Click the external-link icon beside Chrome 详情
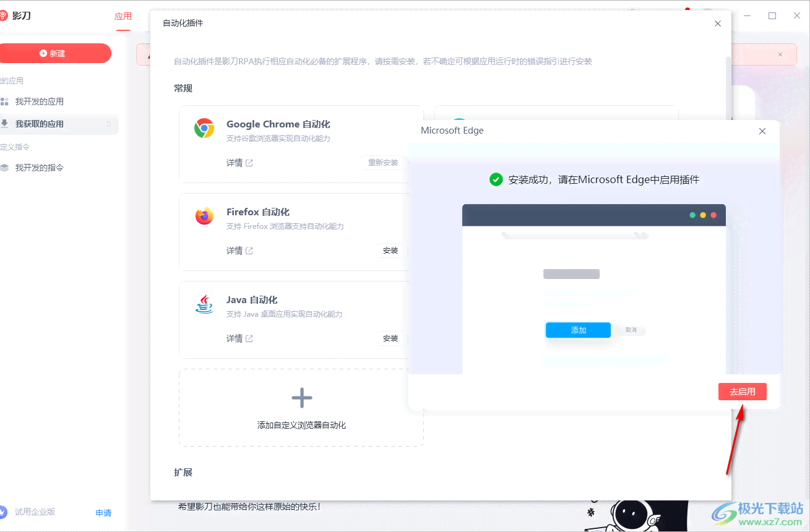Viewport: 810px width, 532px height. coord(249,163)
